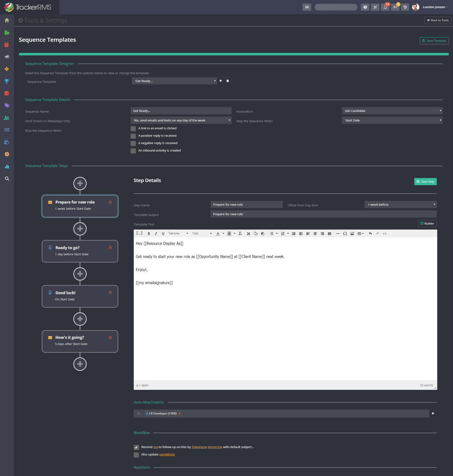Open the search sidebar icon

(7, 178)
